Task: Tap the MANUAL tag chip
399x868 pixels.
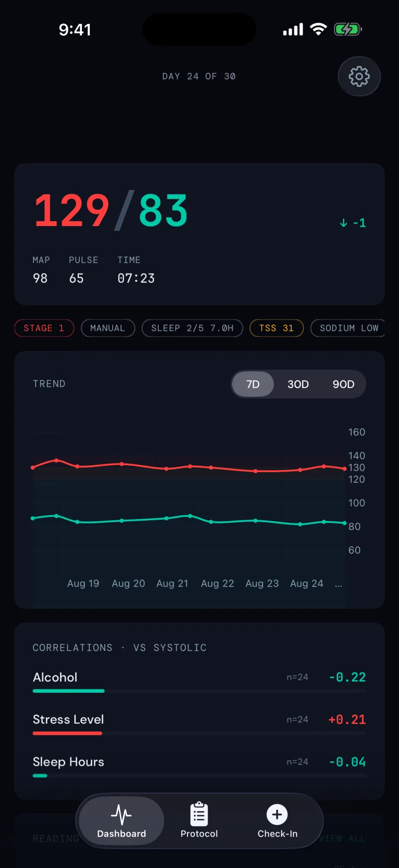Action: [108, 328]
